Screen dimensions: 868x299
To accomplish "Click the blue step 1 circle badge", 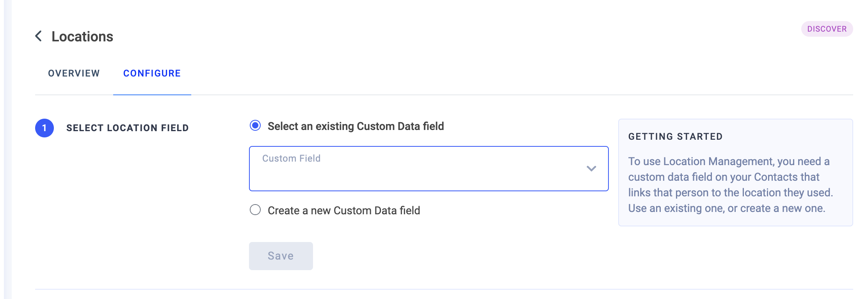I will [44, 128].
